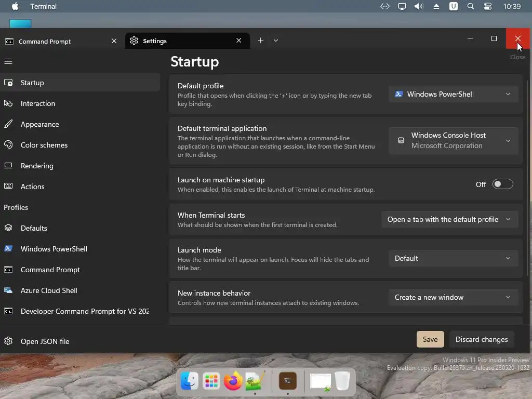Viewport: 532px width, 399px height.
Task: Open Trash in the dock
Action: (342, 381)
